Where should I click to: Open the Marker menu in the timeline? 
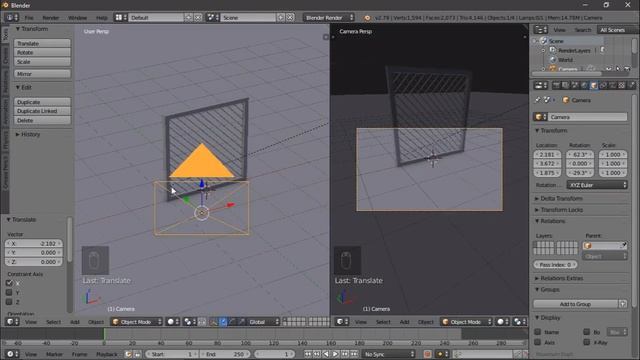pos(54,354)
